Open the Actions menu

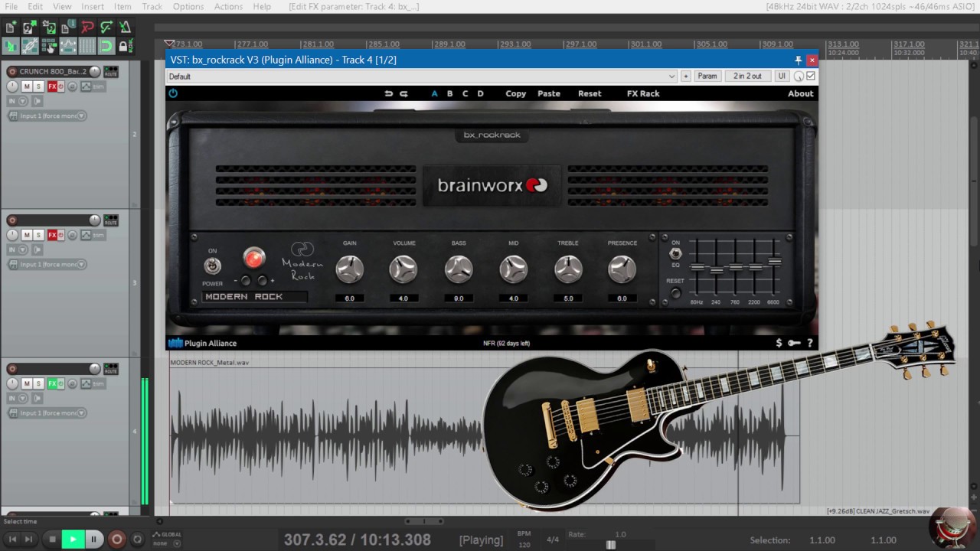(228, 6)
